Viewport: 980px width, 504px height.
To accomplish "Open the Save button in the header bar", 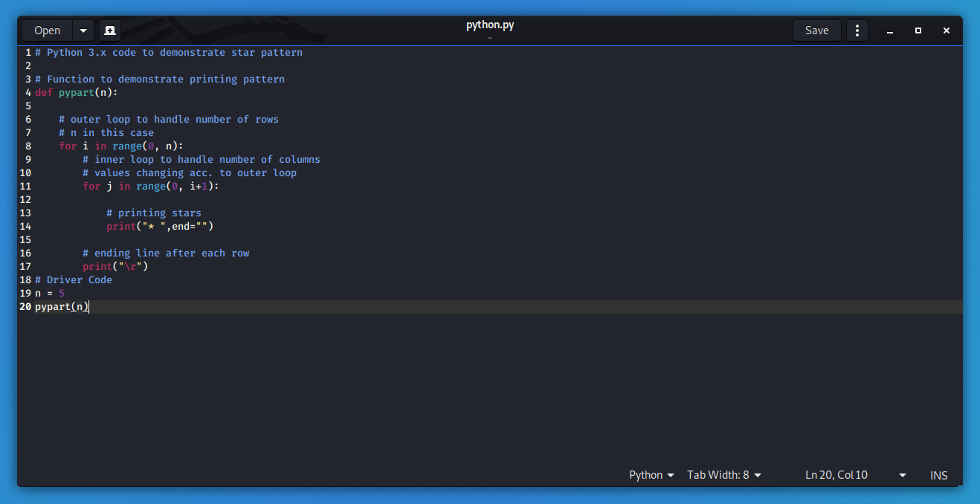I will (816, 30).
